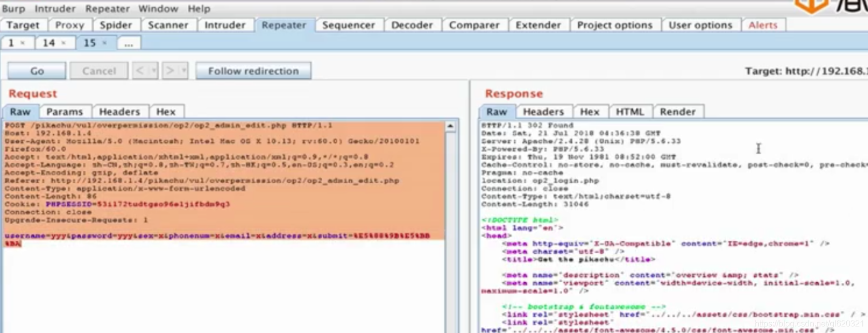Select the Request Headers tab
This screenshot has height=333, width=868.
coord(119,112)
